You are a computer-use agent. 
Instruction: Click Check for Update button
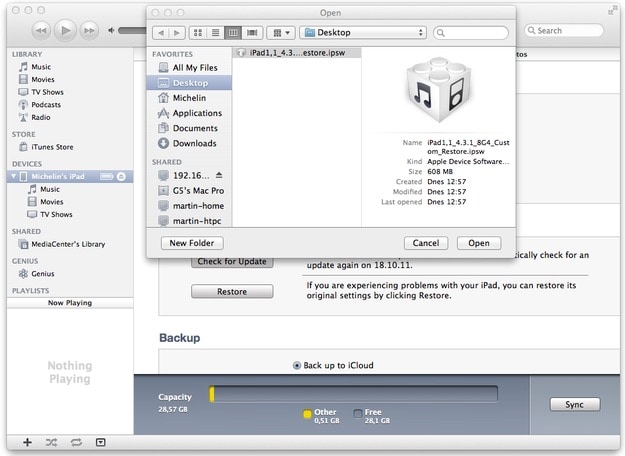click(232, 262)
